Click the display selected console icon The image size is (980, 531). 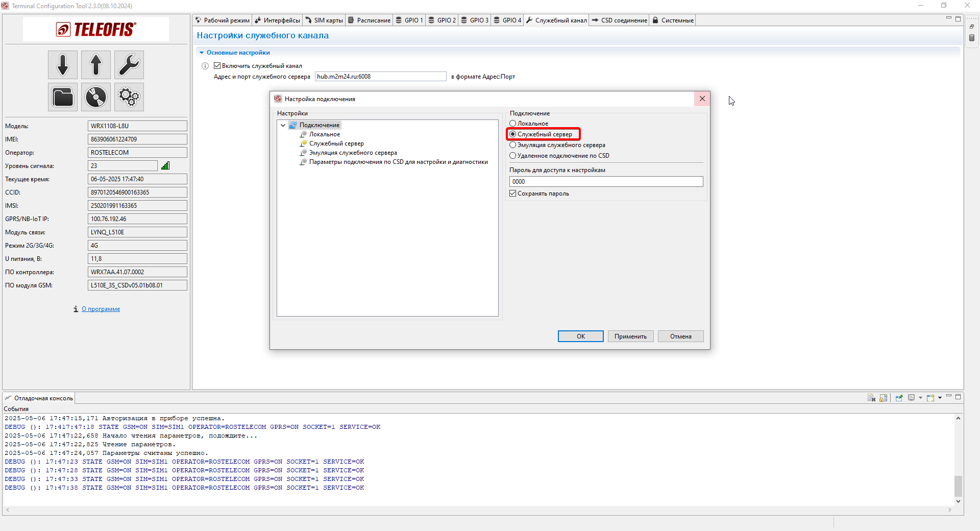coord(911,398)
